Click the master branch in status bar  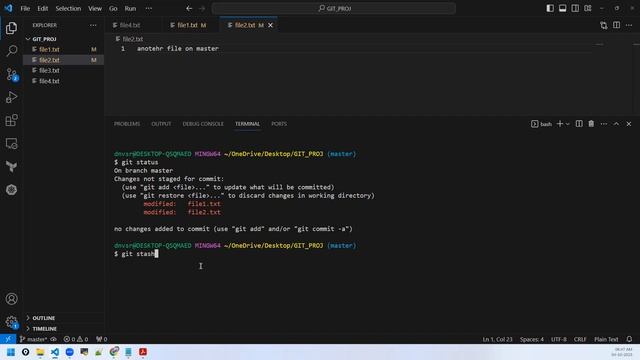click(x=33, y=339)
